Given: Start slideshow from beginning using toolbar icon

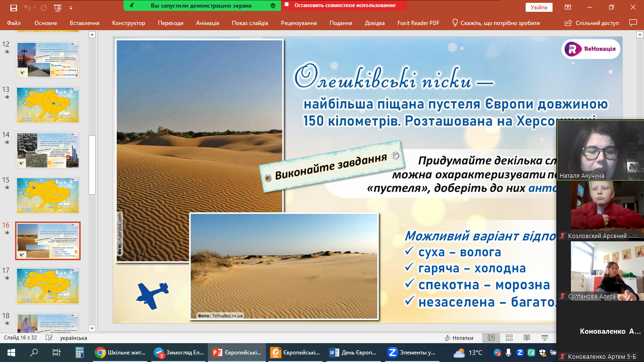Looking at the screenshot, I should pyautogui.click(x=58, y=8).
